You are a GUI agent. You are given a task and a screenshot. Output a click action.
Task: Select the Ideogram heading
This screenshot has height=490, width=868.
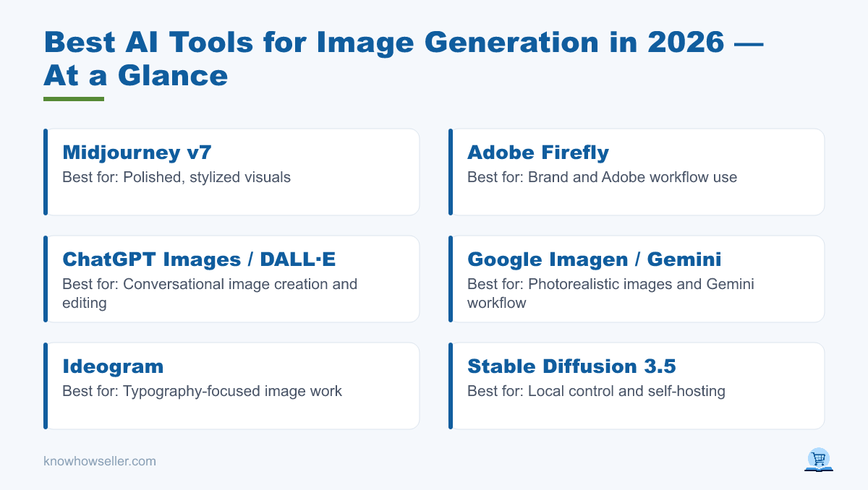[113, 366]
